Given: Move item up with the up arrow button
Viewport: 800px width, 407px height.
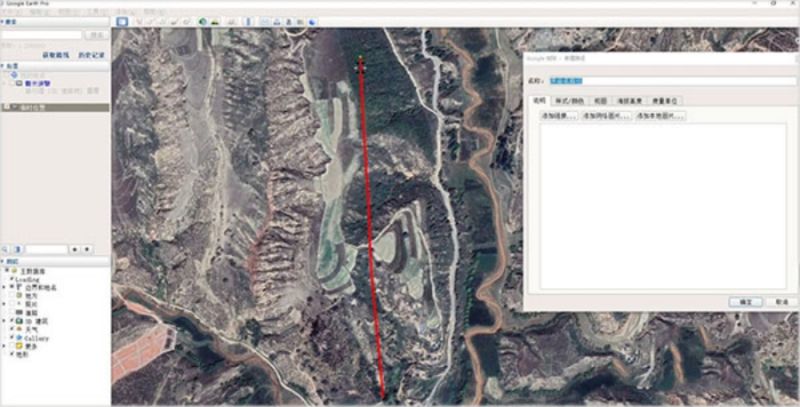Looking at the screenshot, I should point(76,249).
